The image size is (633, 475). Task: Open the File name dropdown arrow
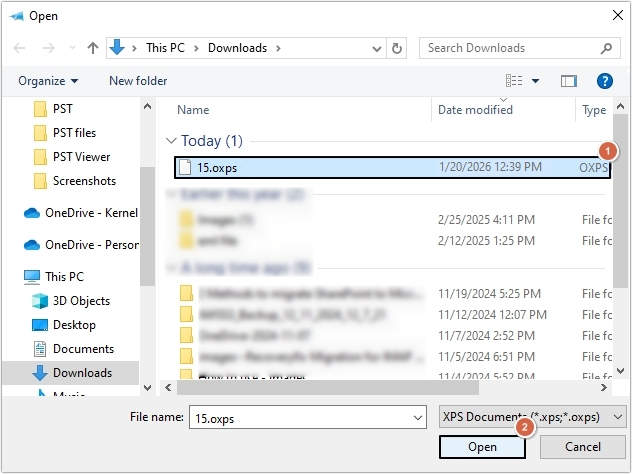tap(418, 418)
